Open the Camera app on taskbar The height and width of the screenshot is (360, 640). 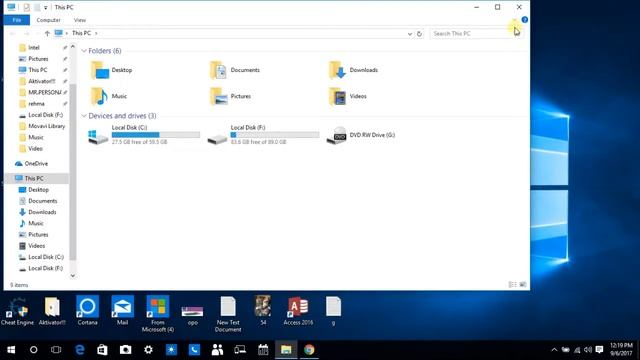125,350
